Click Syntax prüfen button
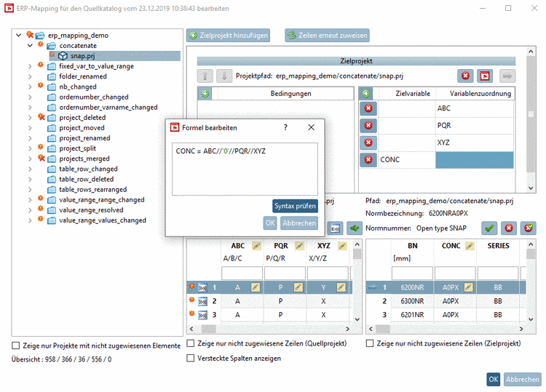Image resolution: width=546 pixels, height=392 pixels. pos(295,206)
